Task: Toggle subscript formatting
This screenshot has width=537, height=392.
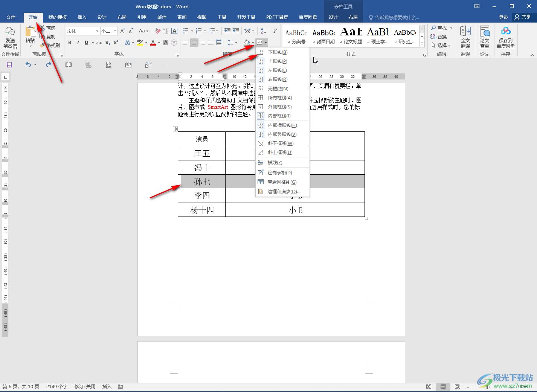Action: click(108, 43)
